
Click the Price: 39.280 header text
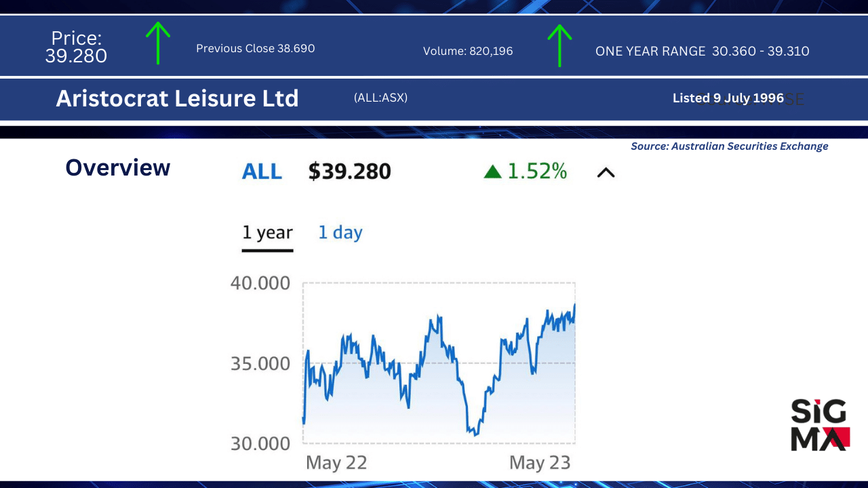tap(76, 47)
